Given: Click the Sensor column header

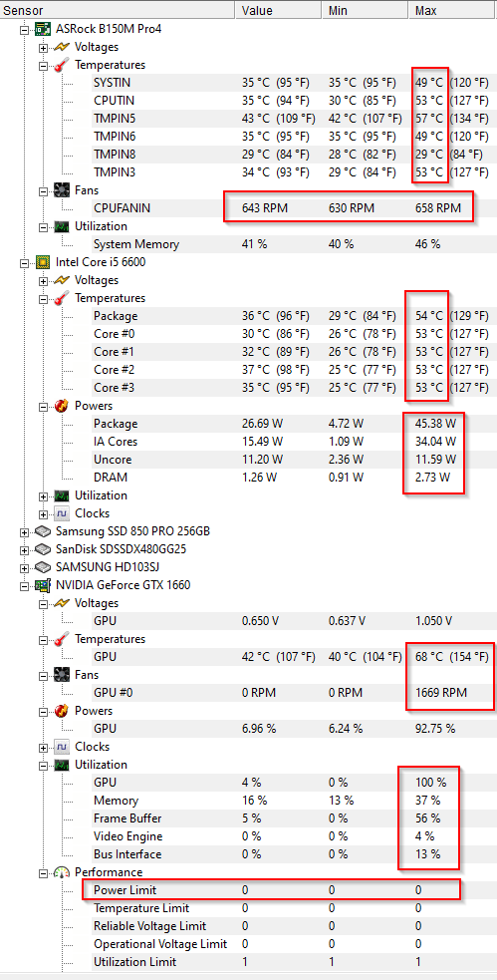Looking at the screenshot, I should 118,10.
